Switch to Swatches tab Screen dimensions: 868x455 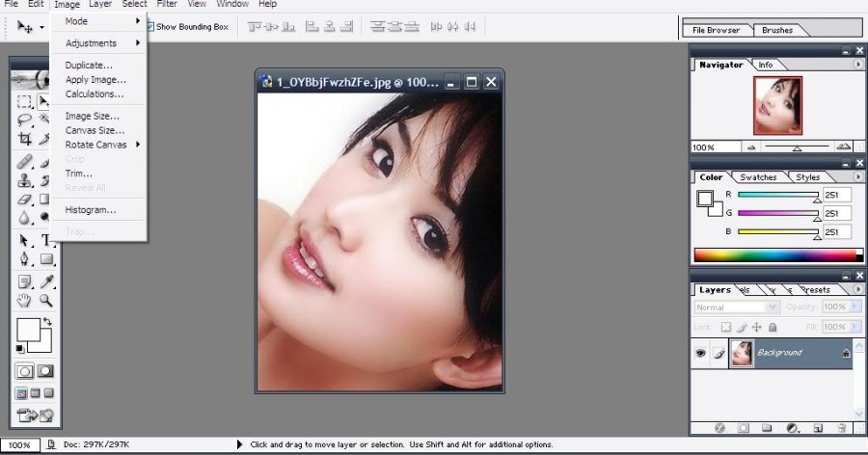[x=758, y=177]
